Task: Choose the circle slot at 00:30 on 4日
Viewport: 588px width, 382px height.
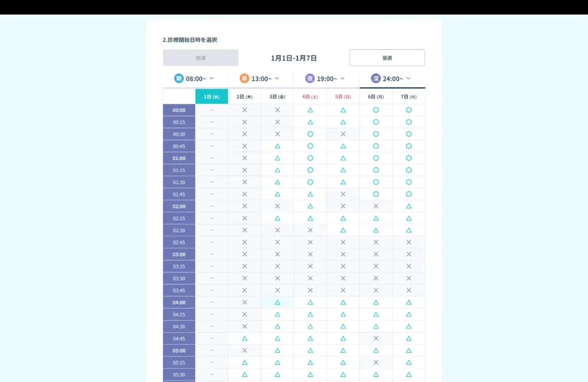Action: (310, 134)
